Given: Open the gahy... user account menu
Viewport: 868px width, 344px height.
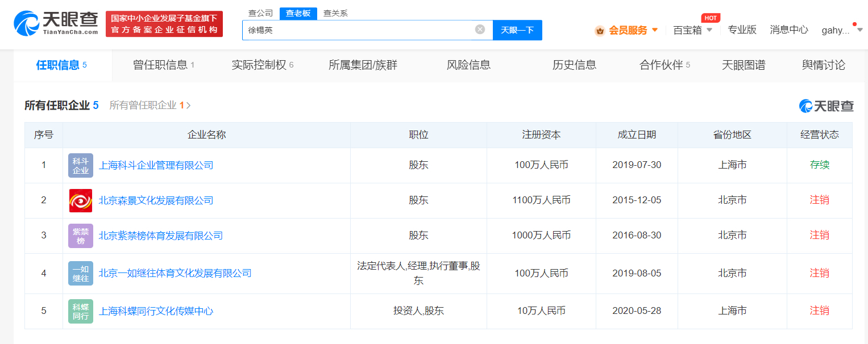Looking at the screenshot, I should tap(836, 31).
